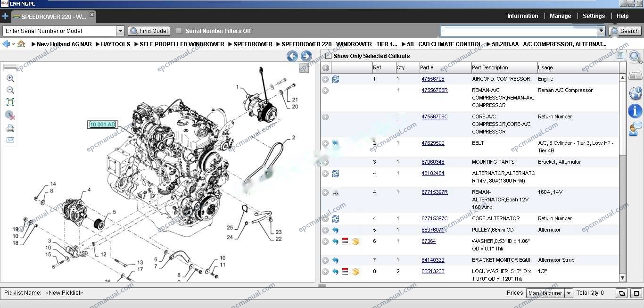The width and height of the screenshot is (644, 308).
Task: Email the diagram via envelope icon
Action: [10, 140]
